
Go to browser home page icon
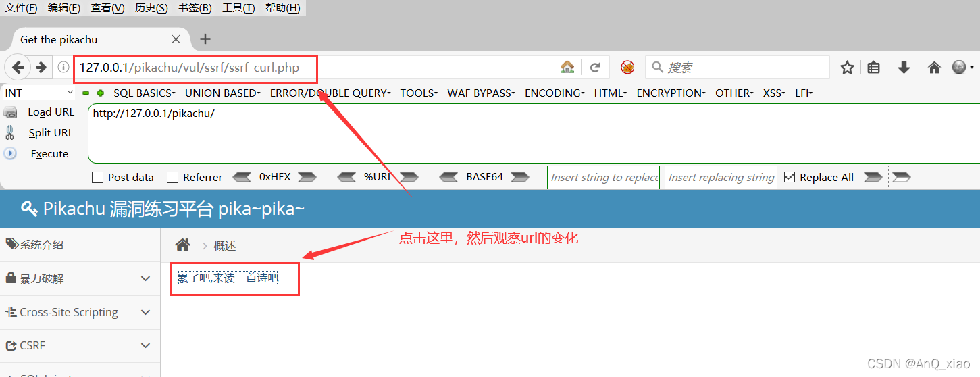(934, 68)
